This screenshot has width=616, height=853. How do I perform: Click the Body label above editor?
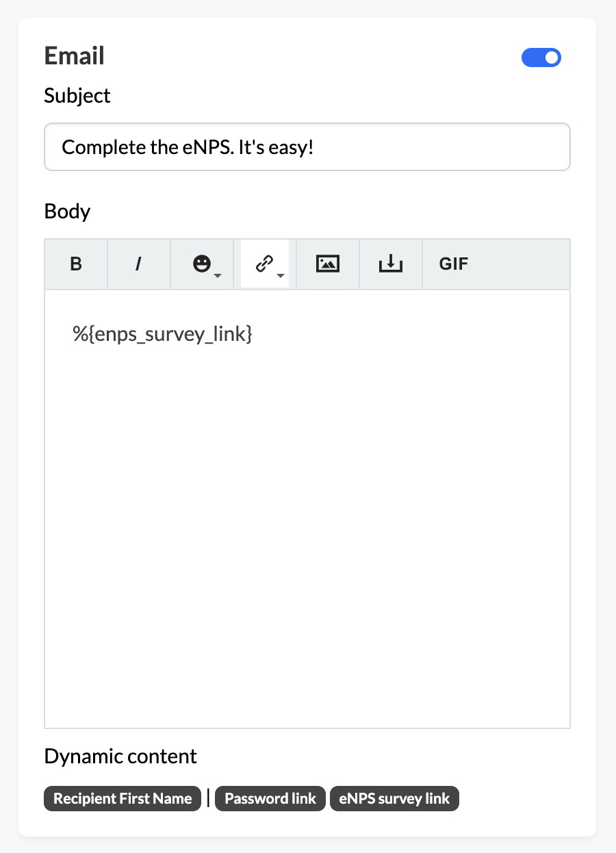point(67,211)
